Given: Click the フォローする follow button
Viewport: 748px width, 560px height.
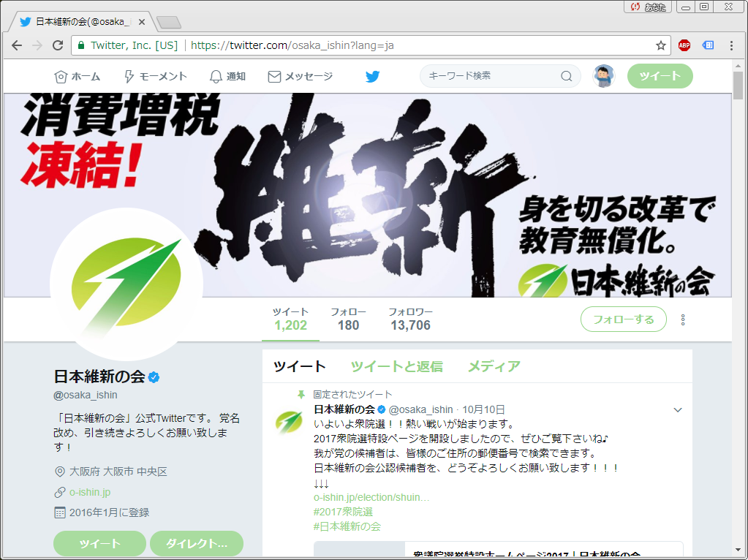Looking at the screenshot, I should click(x=624, y=319).
